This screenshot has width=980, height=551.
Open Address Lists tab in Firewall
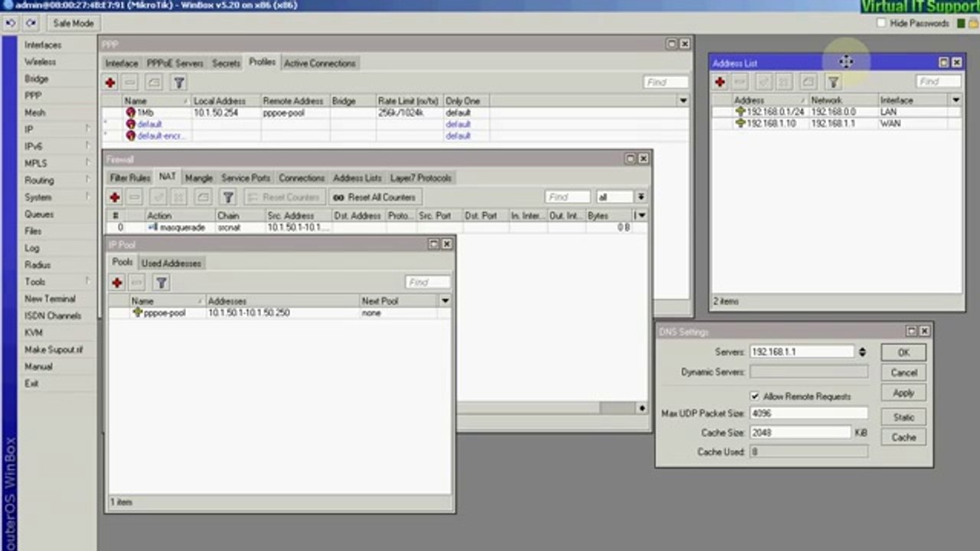[x=358, y=178]
